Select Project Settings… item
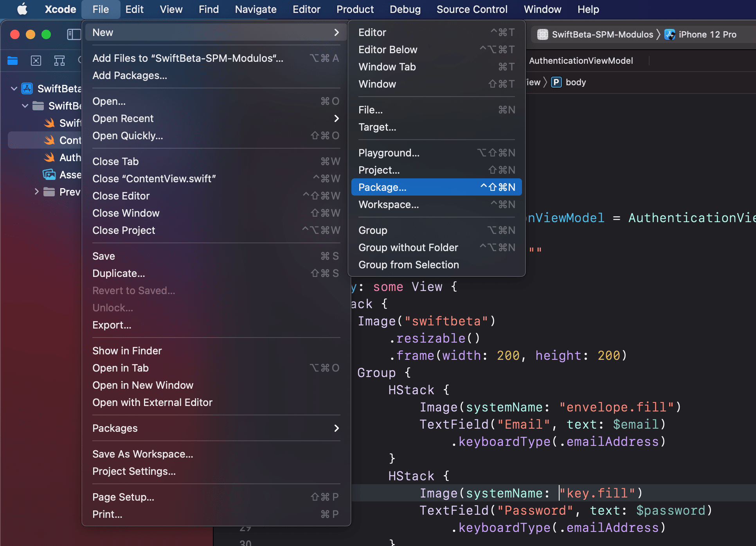This screenshot has width=756, height=546. coord(216,471)
